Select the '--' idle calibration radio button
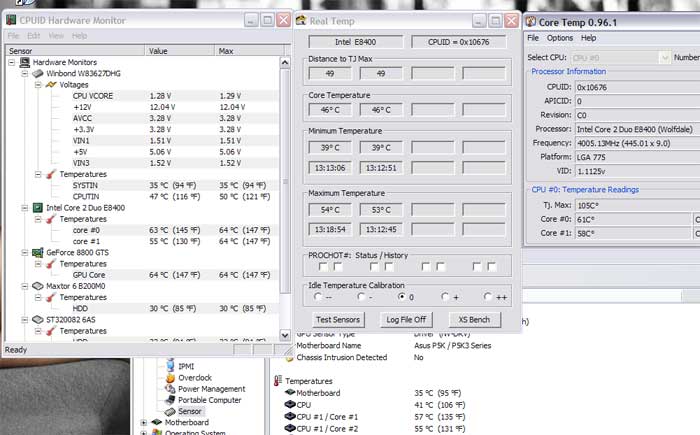This screenshot has width=700, height=435. point(317,297)
